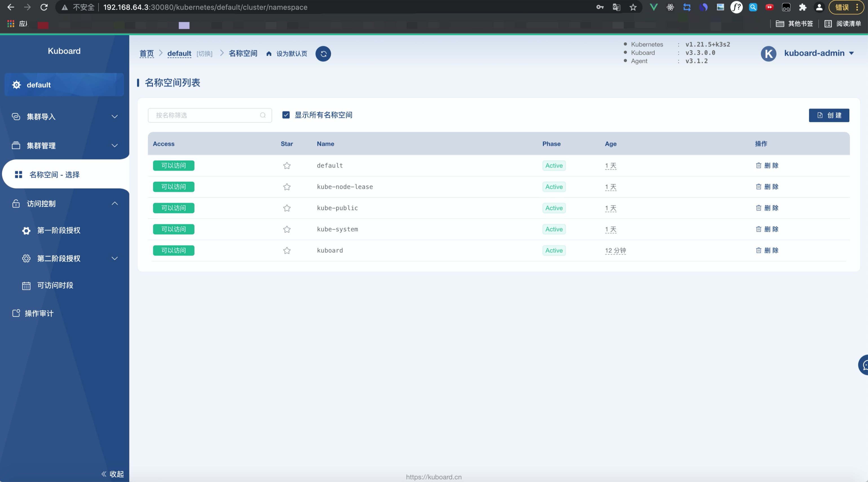The width and height of the screenshot is (868, 482).
Task: Star the kuboard namespace
Action: click(x=287, y=251)
